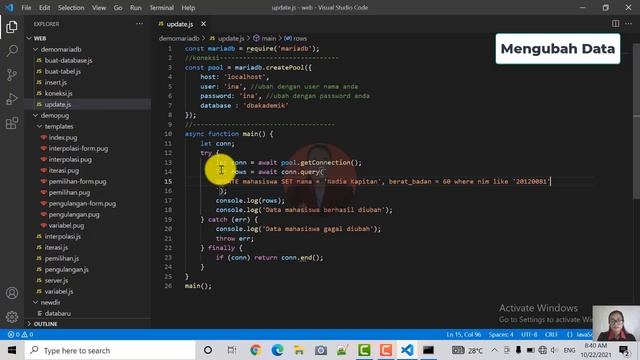Open editor more actions ellipsis
640x360 pixels.
pos(629,24)
